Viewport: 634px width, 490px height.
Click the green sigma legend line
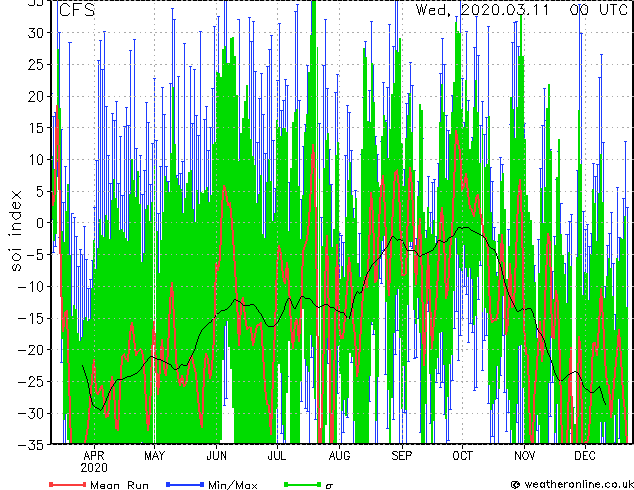pos(303,484)
